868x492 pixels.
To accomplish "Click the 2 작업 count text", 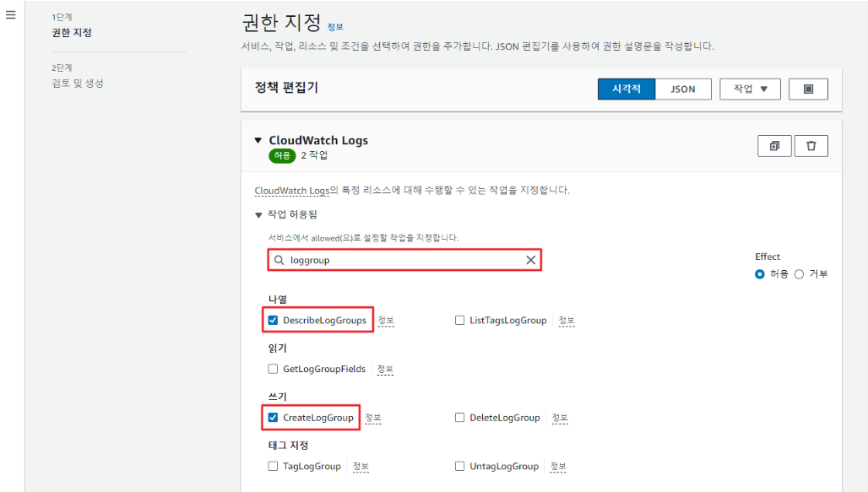I will tap(314, 155).
